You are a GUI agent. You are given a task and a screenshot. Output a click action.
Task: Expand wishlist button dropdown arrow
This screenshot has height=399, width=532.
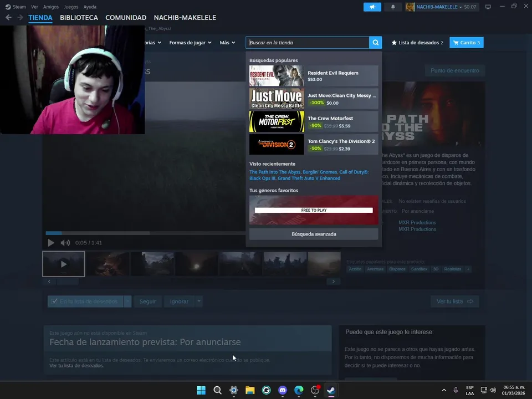127,301
